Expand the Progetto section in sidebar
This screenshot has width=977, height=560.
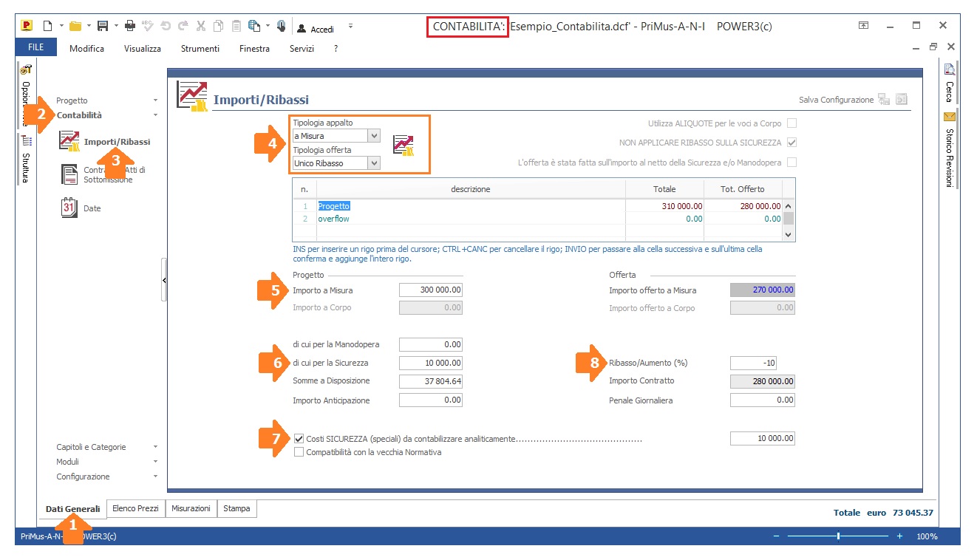155,100
